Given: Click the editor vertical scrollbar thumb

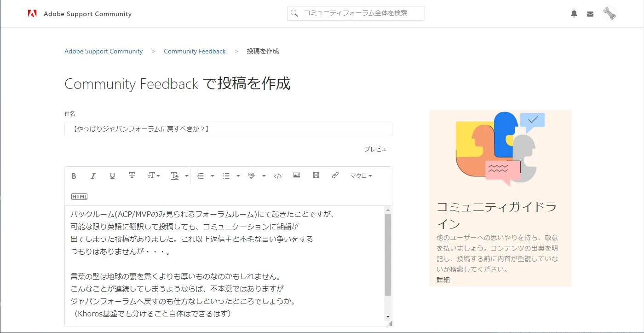Looking at the screenshot, I should [x=388, y=254].
